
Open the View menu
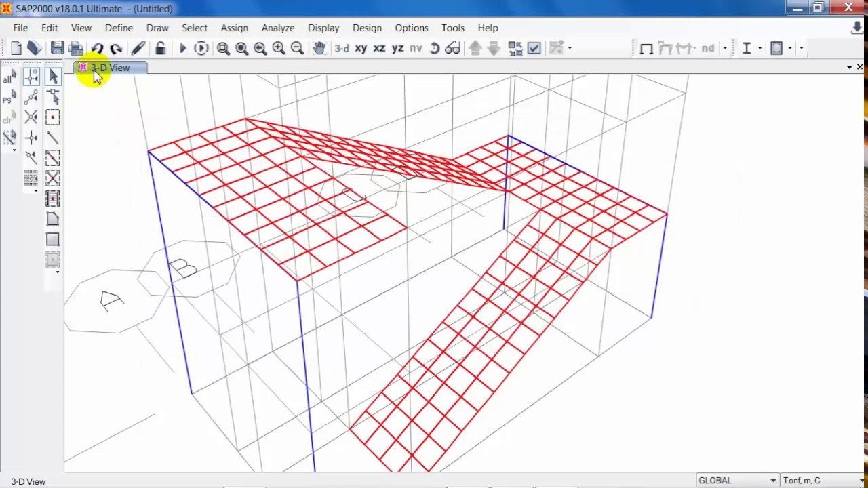(x=81, y=28)
